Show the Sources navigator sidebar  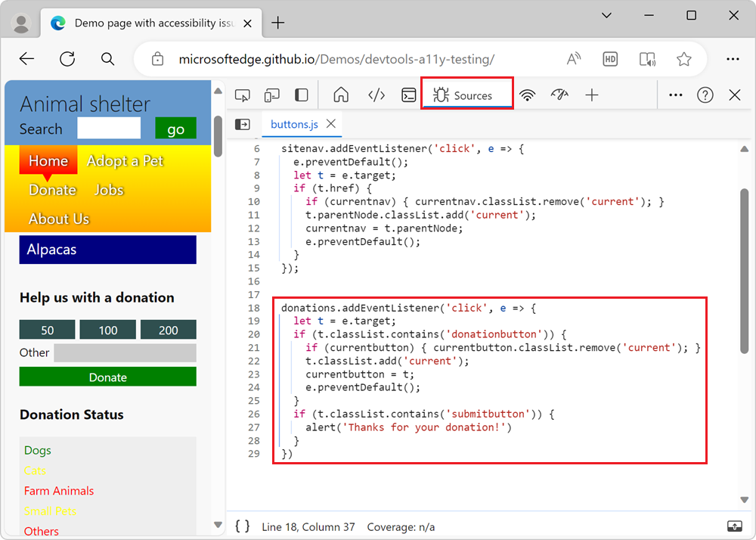click(x=242, y=124)
